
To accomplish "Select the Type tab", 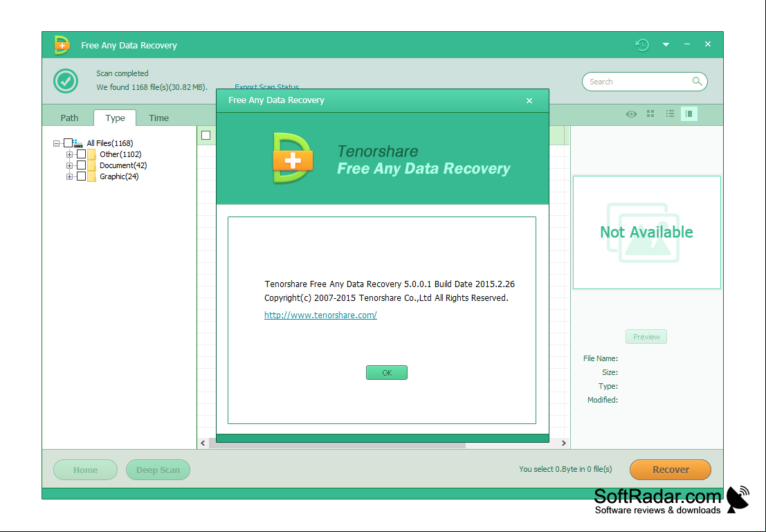I will point(115,118).
